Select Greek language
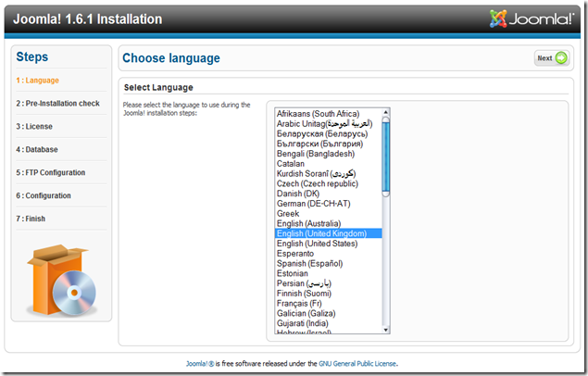 click(329, 214)
